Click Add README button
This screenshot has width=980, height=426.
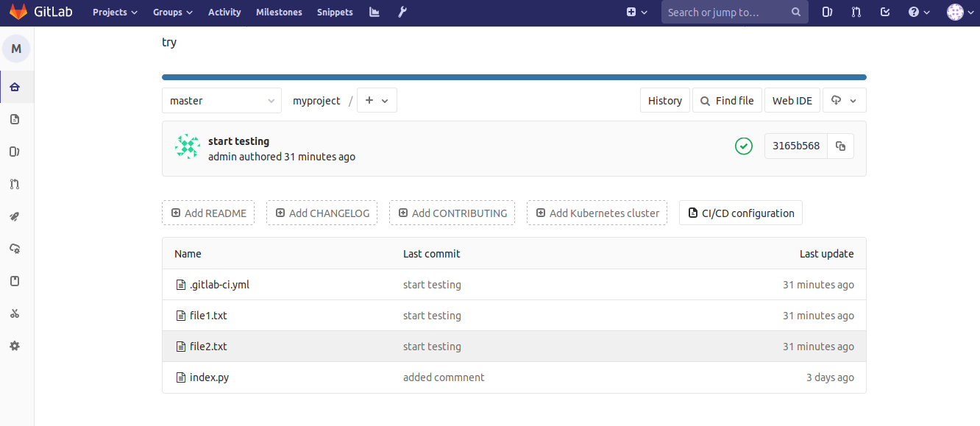click(208, 213)
